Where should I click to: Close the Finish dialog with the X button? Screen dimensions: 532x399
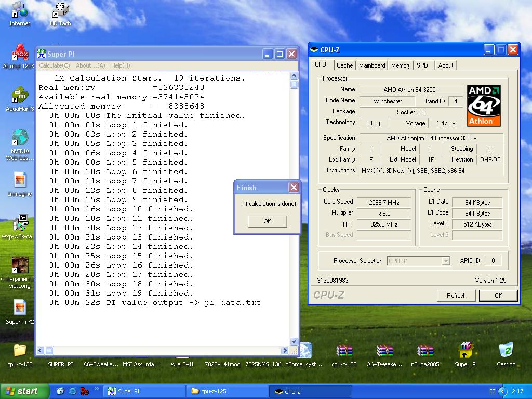point(294,187)
